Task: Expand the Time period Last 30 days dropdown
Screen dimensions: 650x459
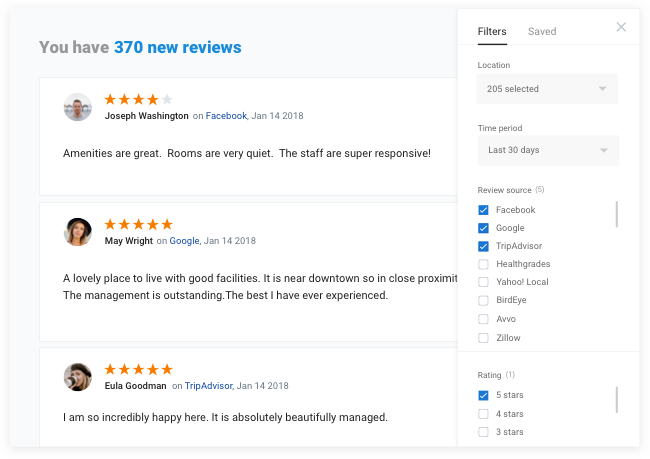Action: [548, 150]
